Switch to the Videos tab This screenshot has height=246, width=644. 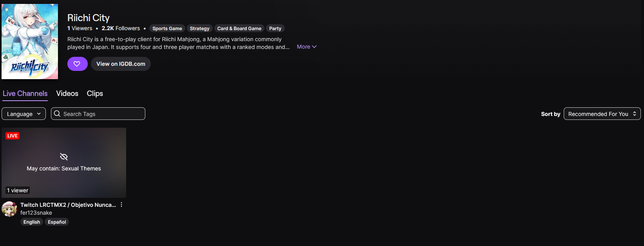[x=67, y=93]
